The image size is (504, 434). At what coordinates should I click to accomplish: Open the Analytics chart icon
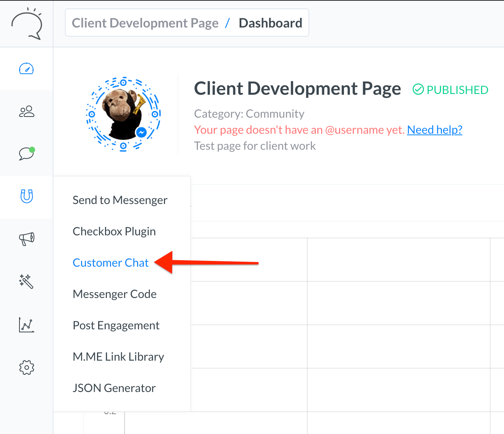tap(26, 325)
